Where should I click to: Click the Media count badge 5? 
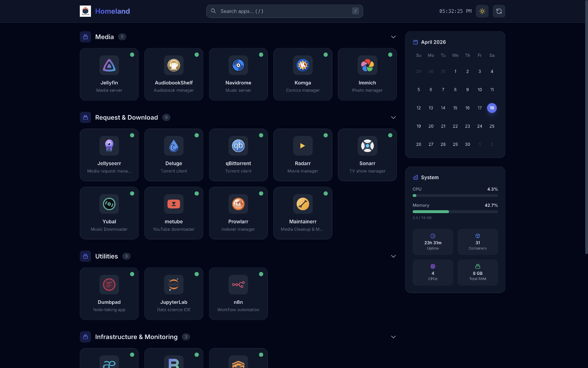tap(122, 37)
